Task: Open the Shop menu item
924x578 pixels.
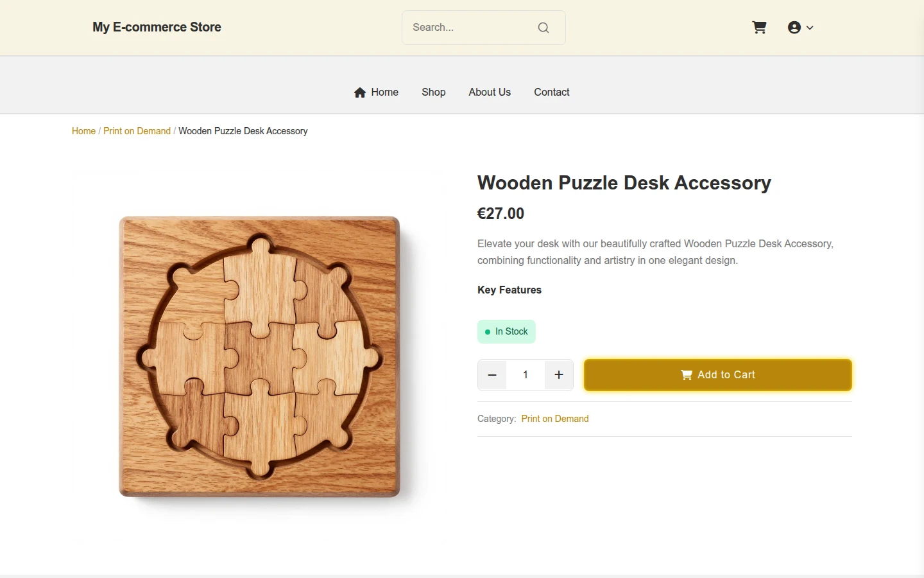Action: [434, 92]
